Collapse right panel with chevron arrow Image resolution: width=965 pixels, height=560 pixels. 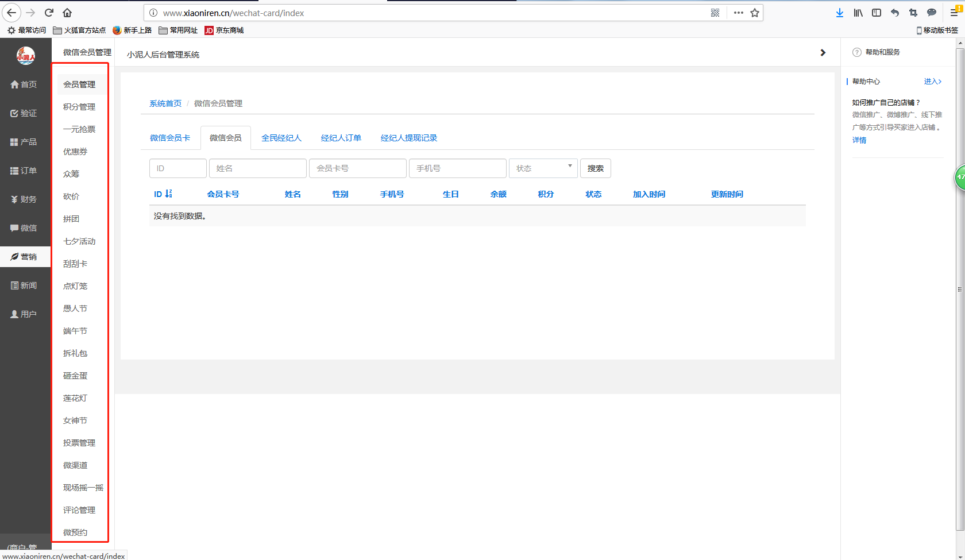823,53
